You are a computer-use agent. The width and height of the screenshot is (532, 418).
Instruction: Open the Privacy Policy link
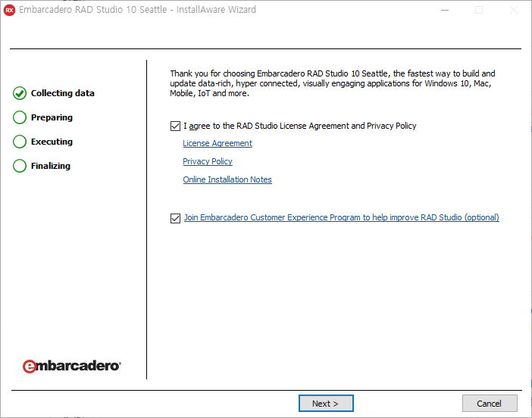click(x=208, y=161)
